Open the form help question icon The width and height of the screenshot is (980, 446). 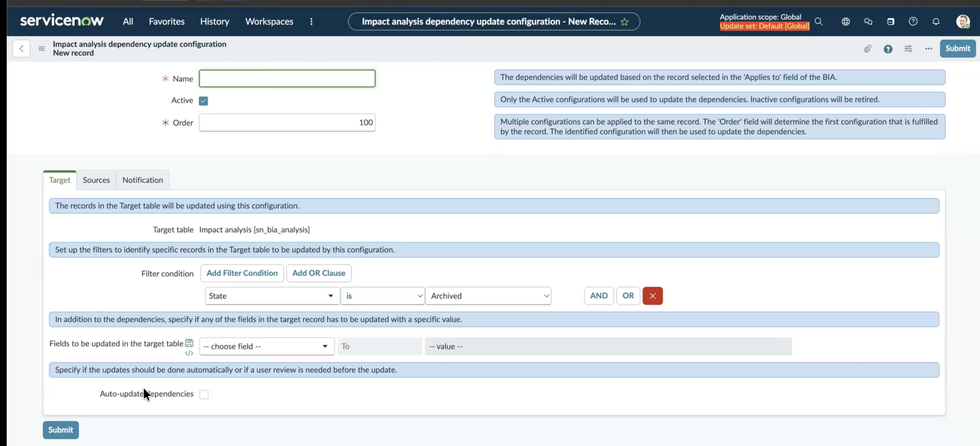pyautogui.click(x=887, y=49)
